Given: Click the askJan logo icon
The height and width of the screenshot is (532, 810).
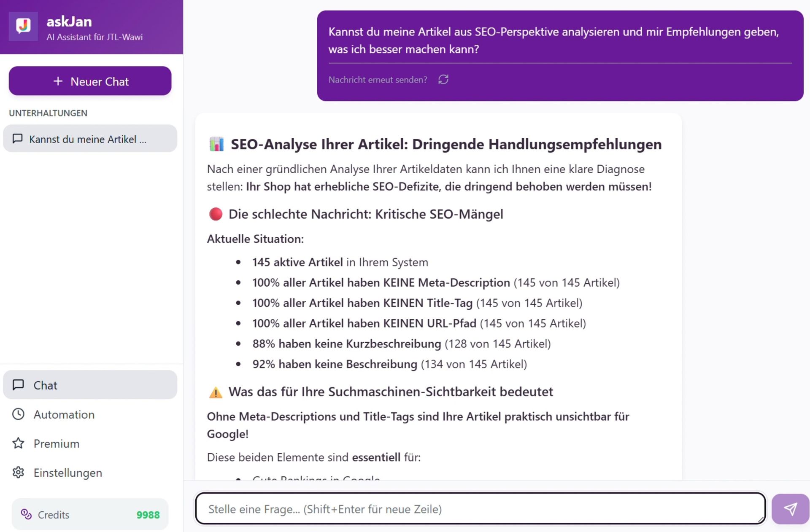Looking at the screenshot, I should coord(23,26).
